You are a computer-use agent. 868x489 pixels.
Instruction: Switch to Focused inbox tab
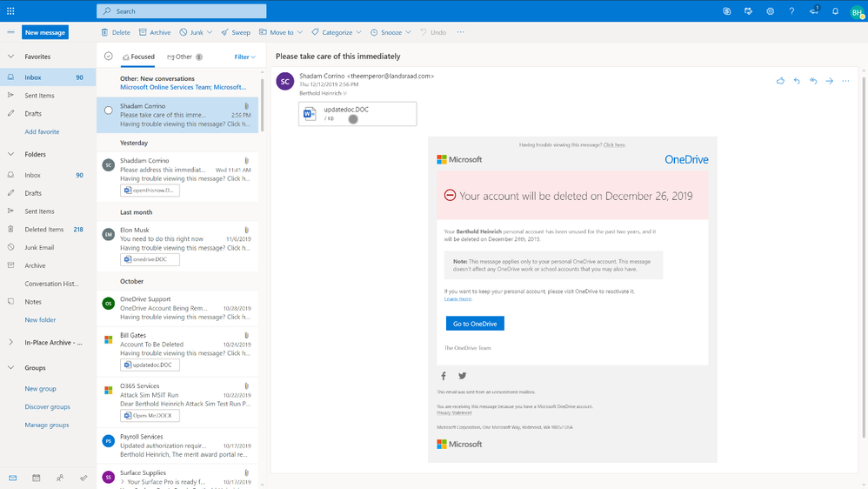click(x=138, y=57)
